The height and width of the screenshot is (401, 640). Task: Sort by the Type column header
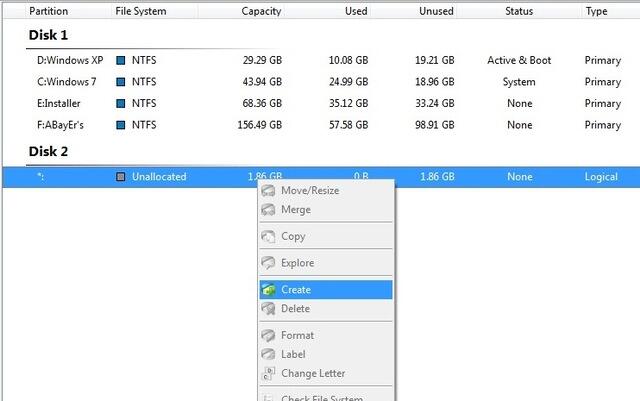click(596, 11)
